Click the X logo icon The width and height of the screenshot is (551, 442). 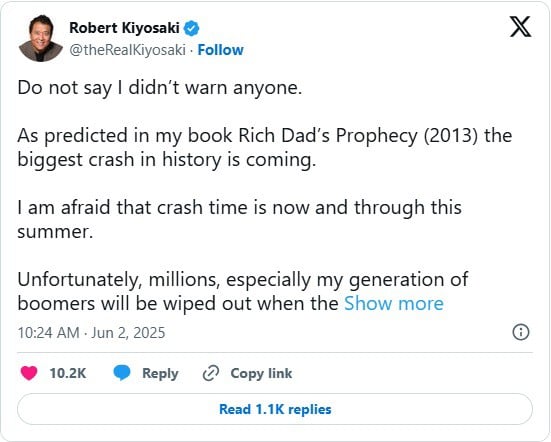tap(520, 27)
